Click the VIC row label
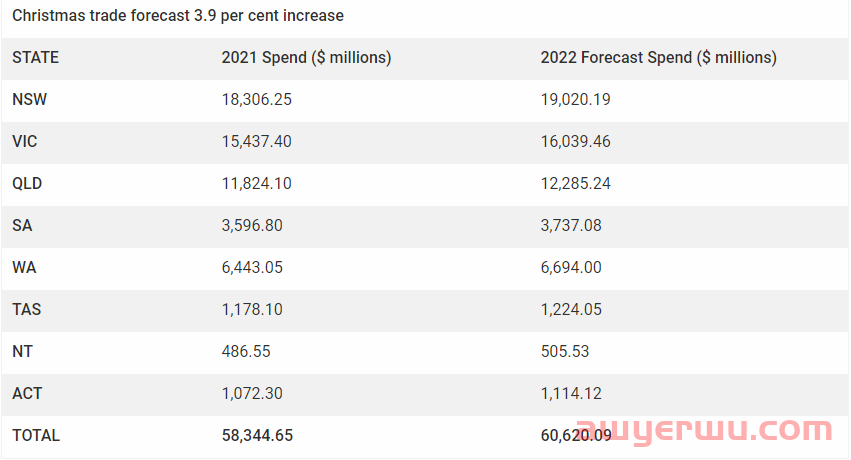Screen dimensions: 851x460 [24, 142]
